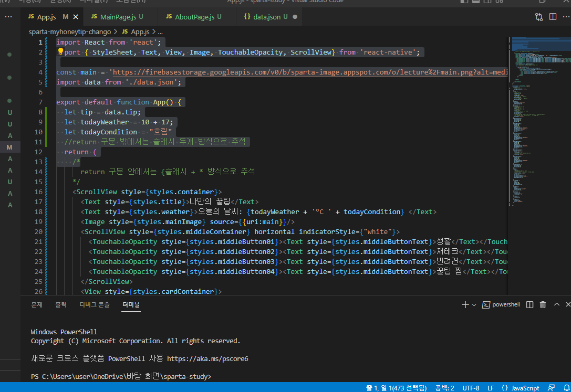Viewport: 571px width, 392px height.
Task: Open the feedback icon in status bar
Action: (x=552, y=388)
